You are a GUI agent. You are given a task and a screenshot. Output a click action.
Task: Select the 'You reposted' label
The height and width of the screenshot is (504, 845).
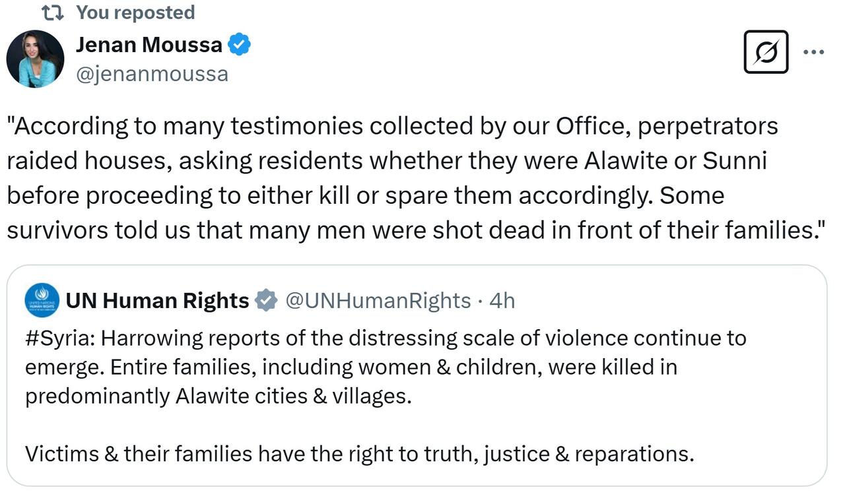135,13
